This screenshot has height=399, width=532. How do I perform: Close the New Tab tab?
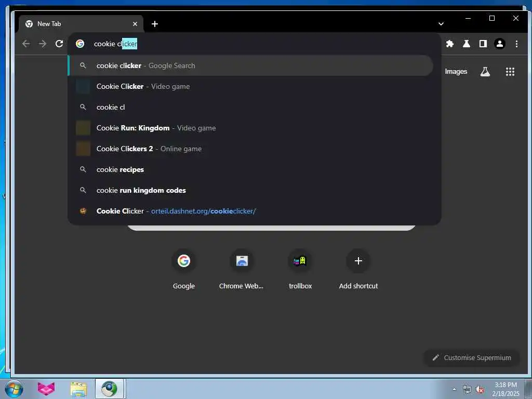click(x=135, y=24)
